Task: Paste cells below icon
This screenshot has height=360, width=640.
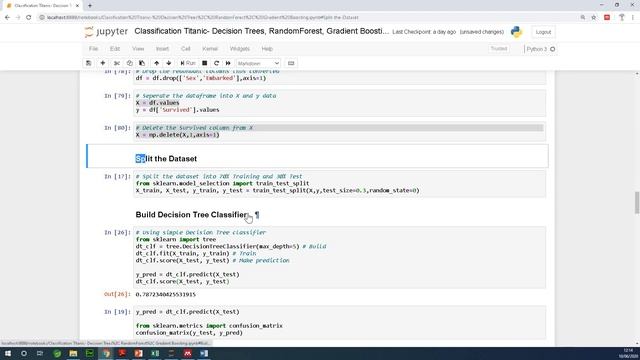Action: 142,63
